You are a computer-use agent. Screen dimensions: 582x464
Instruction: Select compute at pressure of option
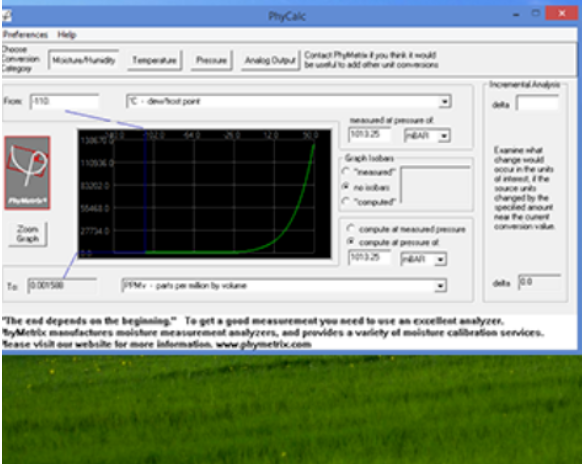point(350,241)
